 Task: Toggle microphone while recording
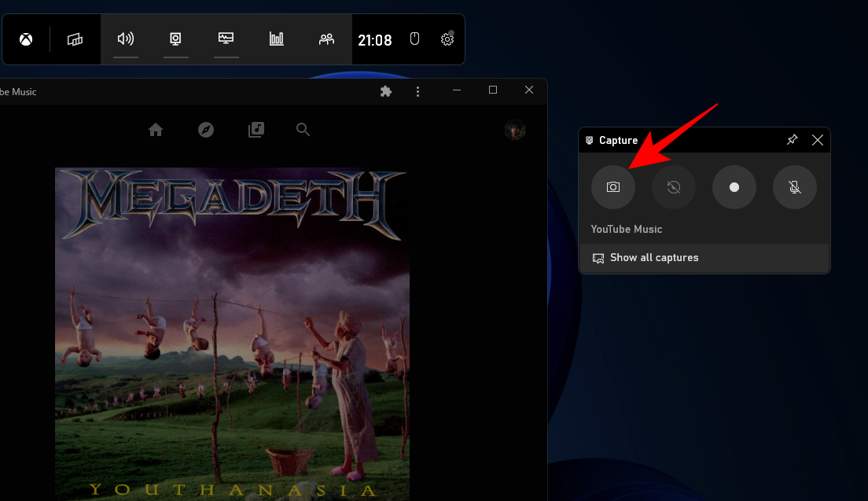(794, 187)
